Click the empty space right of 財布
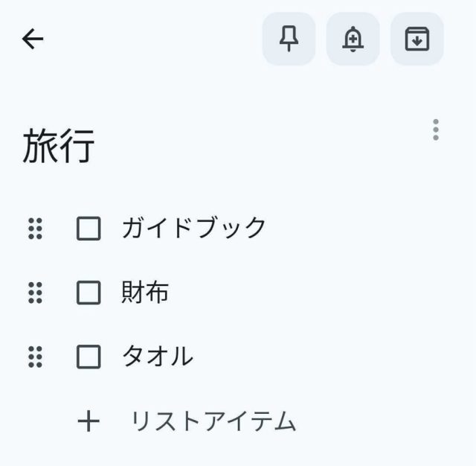Viewport: 476px width, 466px height. point(312,293)
